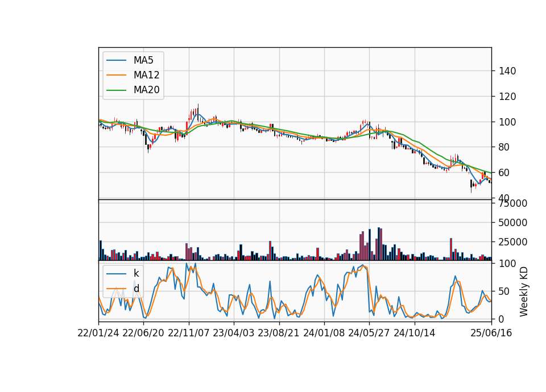The image size is (546, 392).
Task: Click the 24/05/27 date label
Action: (x=369, y=333)
